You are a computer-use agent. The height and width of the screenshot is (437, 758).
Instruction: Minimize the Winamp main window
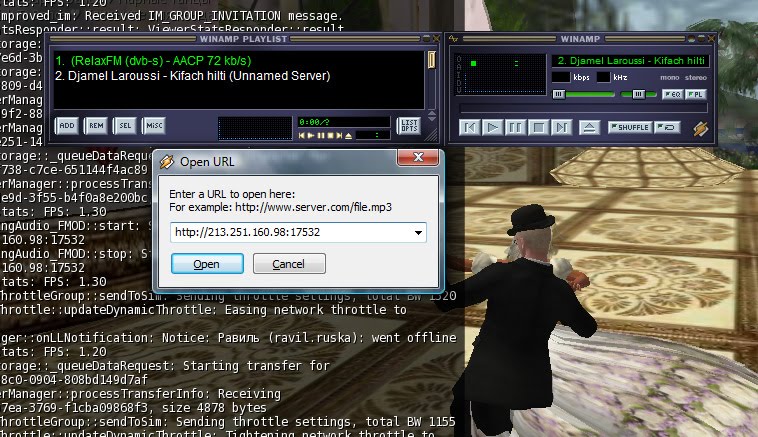pos(691,38)
